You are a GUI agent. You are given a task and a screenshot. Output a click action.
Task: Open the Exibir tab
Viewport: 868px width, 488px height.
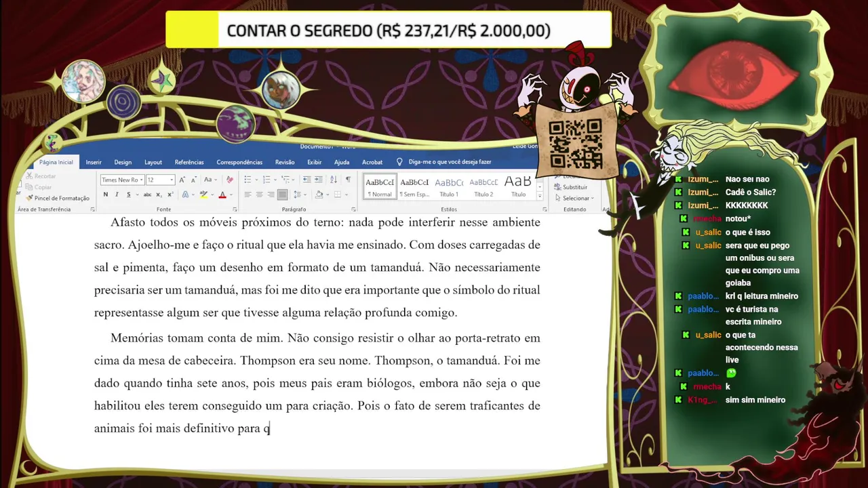315,162
